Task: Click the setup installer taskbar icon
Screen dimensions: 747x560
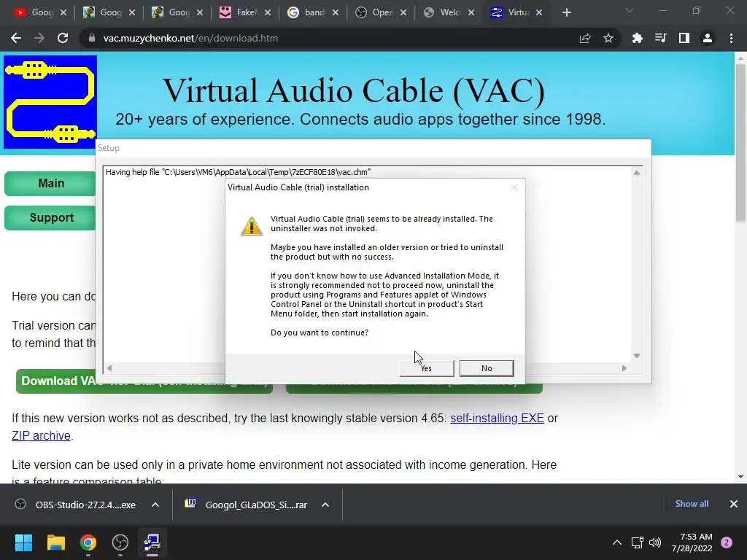Action: pyautogui.click(x=152, y=542)
